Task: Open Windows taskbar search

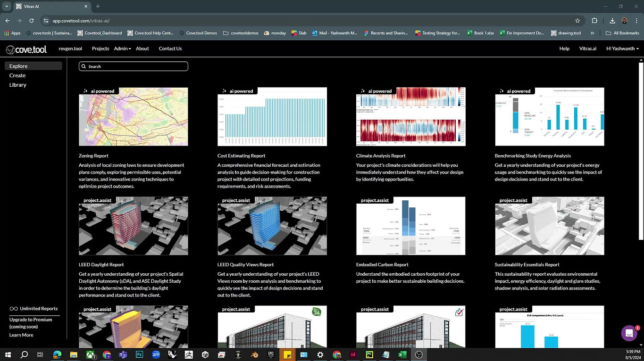Action: (x=25, y=354)
